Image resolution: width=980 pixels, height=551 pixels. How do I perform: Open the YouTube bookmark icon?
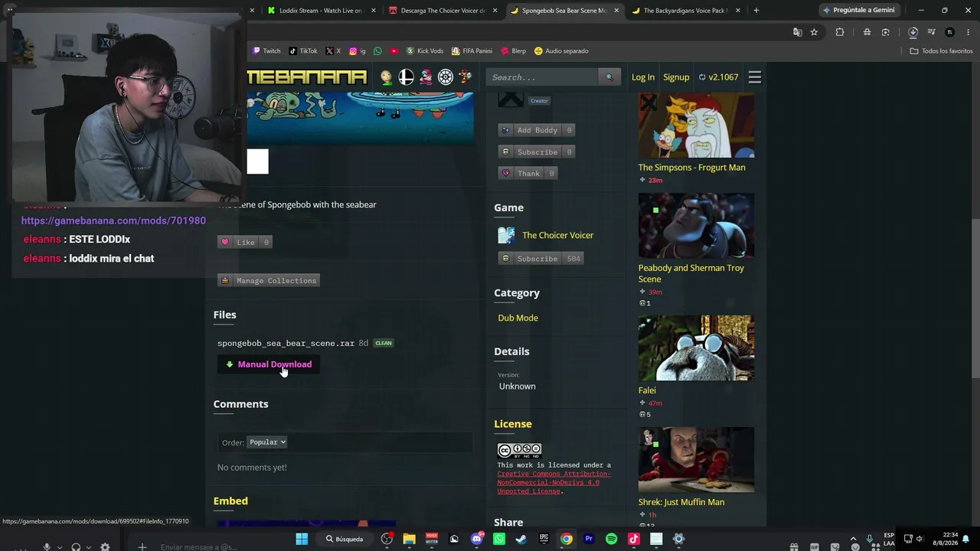pyautogui.click(x=394, y=51)
